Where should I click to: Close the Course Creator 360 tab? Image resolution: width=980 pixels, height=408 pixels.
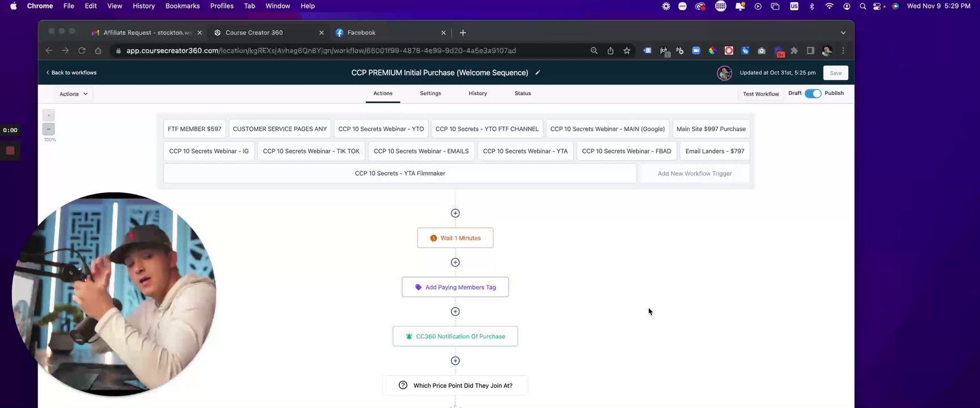pyautogui.click(x=322, y=33)
